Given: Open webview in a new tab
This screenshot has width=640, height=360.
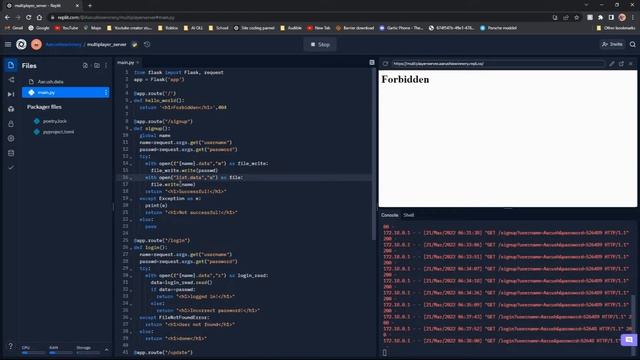Looking at the screenshot, I should pos(621,64).
